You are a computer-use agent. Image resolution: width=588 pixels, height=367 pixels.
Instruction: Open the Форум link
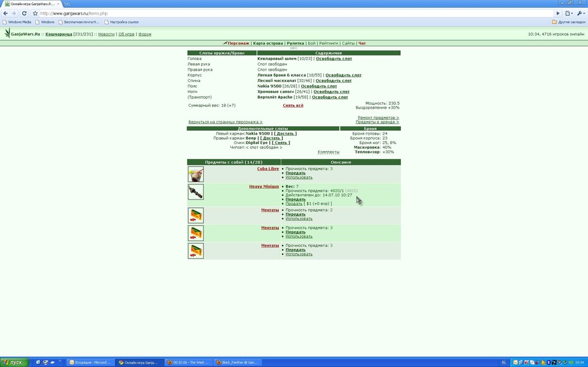point(145,34)
